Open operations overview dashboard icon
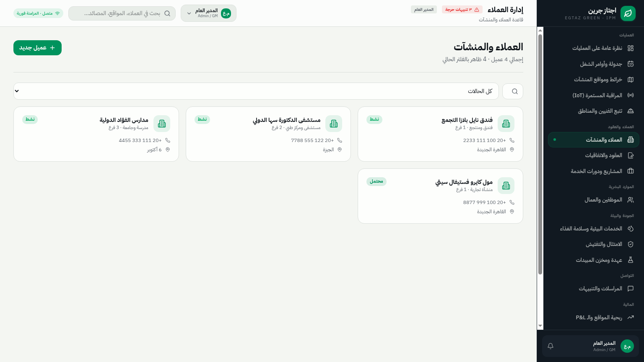Image resolution: width=644 pixels, height=362 pixels. [x=630, y=48]
